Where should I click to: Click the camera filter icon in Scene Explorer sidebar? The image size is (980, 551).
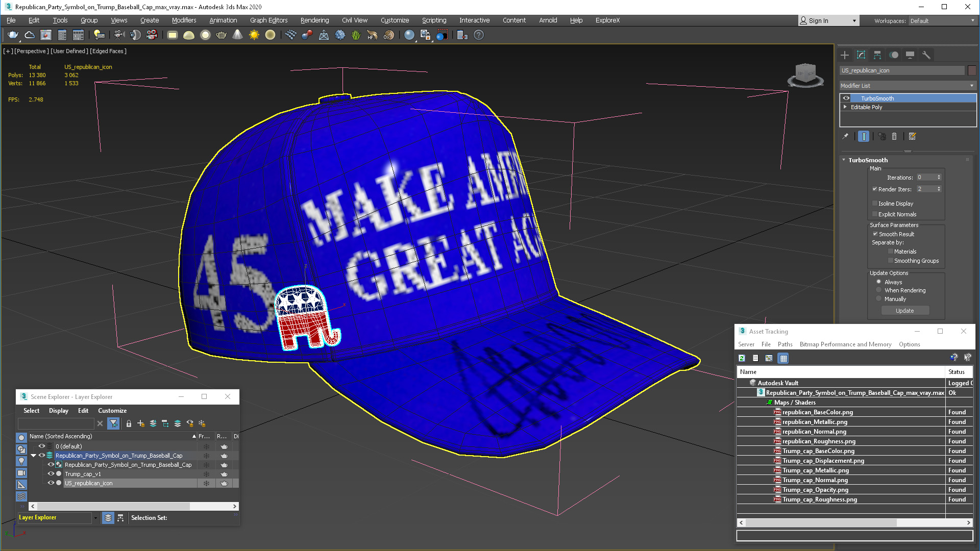[x=21, y=473]
